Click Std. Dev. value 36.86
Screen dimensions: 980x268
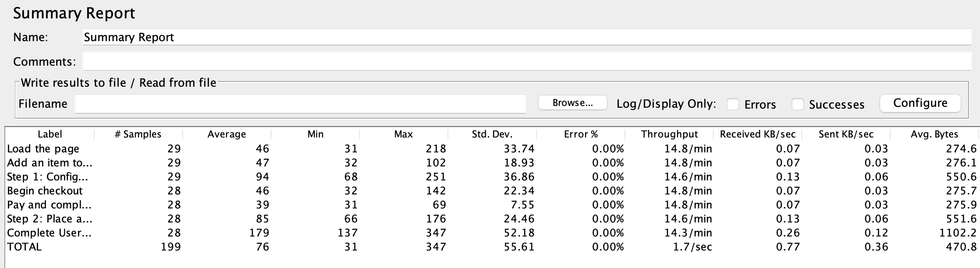coord(519,177)
